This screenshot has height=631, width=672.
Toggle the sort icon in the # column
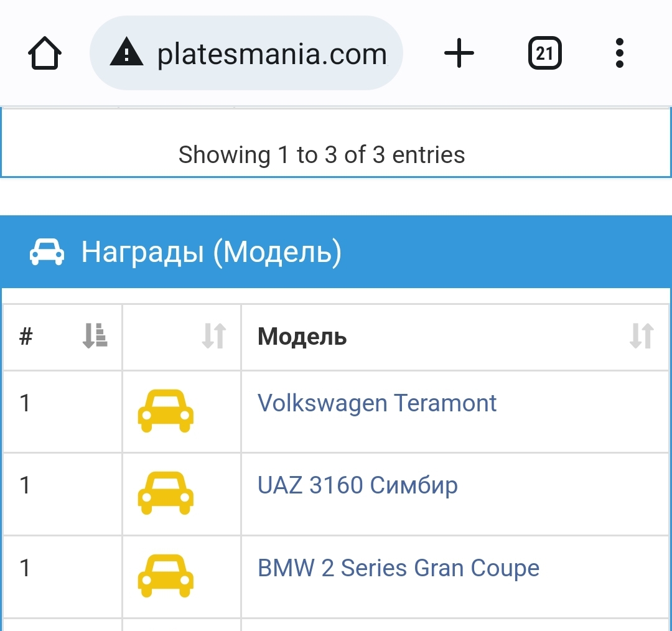pyautogui.click(x=95, y=336)
